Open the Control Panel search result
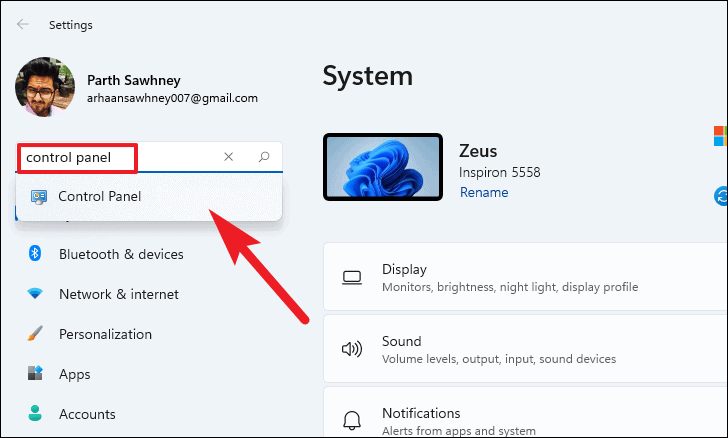Screen dimensions: 728x438 [x=149, y=196]
